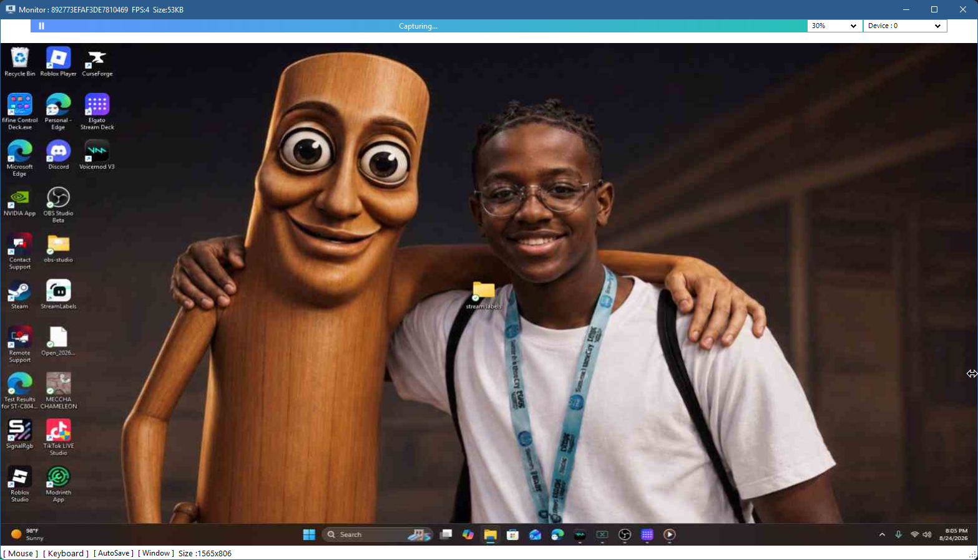Click the Size :1565x806 status text
Viewport: 978px width, 560px height.
point(205,553)
